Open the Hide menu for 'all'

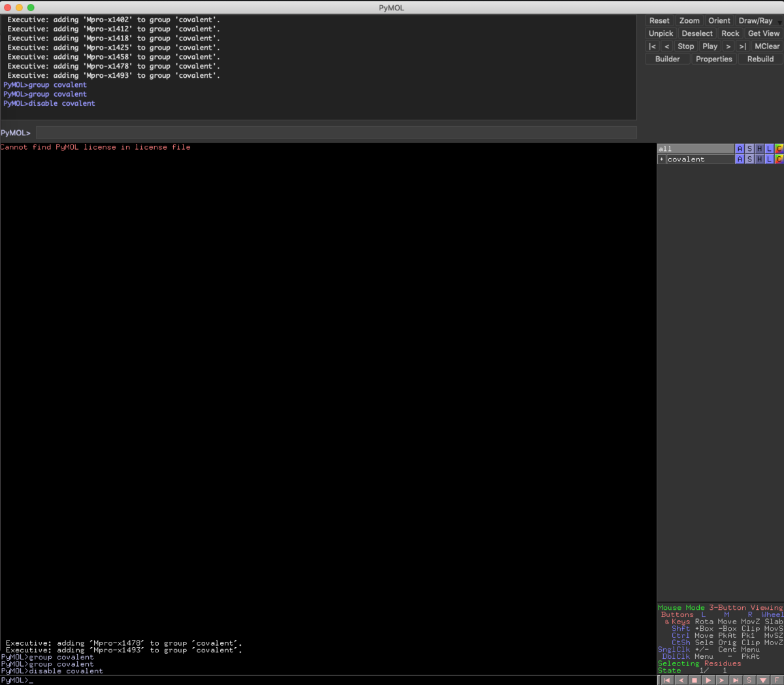[x=759, y=149]
